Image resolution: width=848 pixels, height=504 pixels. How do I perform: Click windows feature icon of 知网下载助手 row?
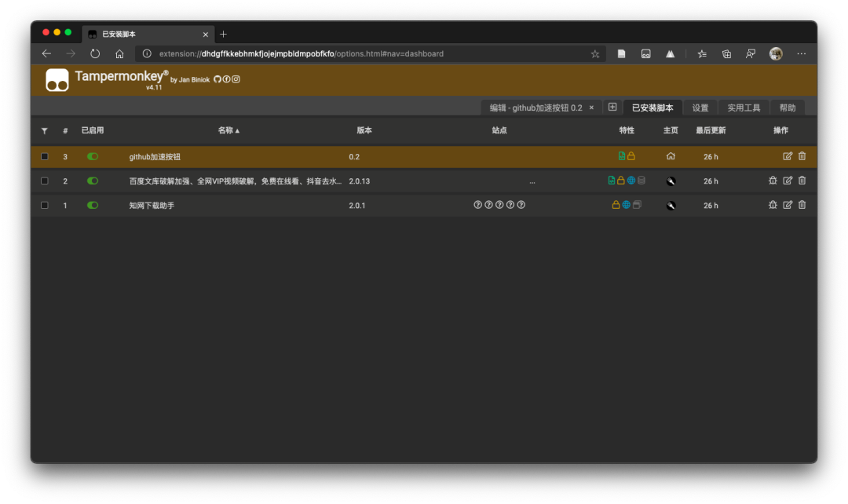point(637,205)
